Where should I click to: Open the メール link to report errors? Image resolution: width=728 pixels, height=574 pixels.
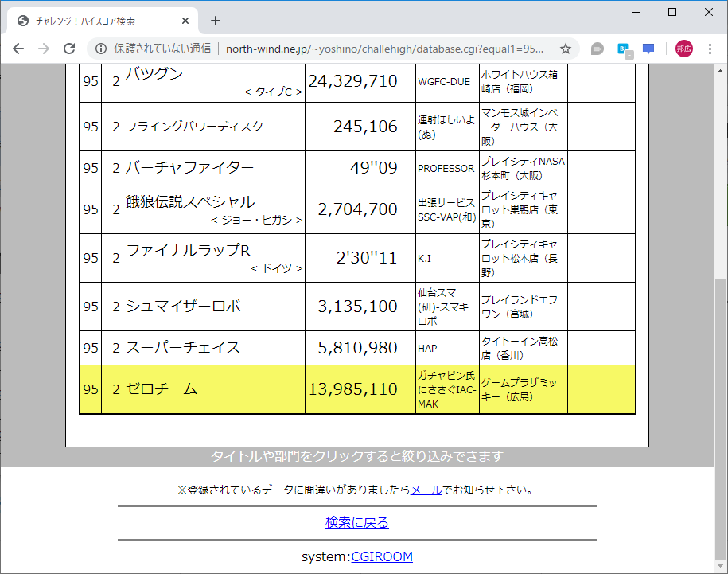424,490
